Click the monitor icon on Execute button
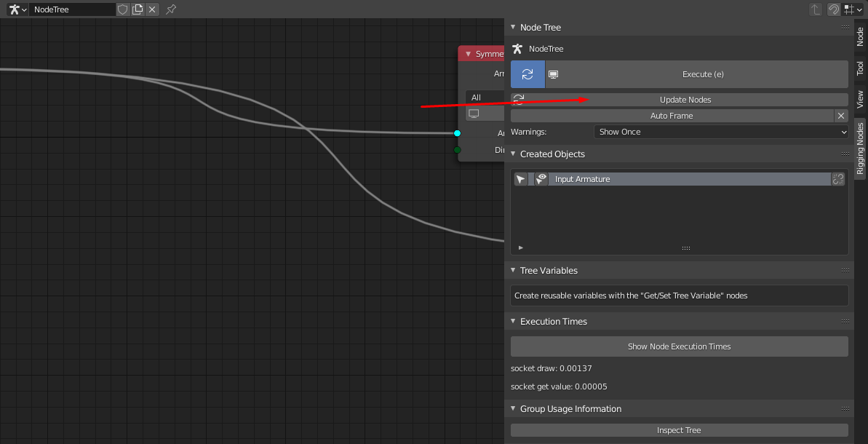The width and height of the screenshot is (868, 444). click(553, 74)
